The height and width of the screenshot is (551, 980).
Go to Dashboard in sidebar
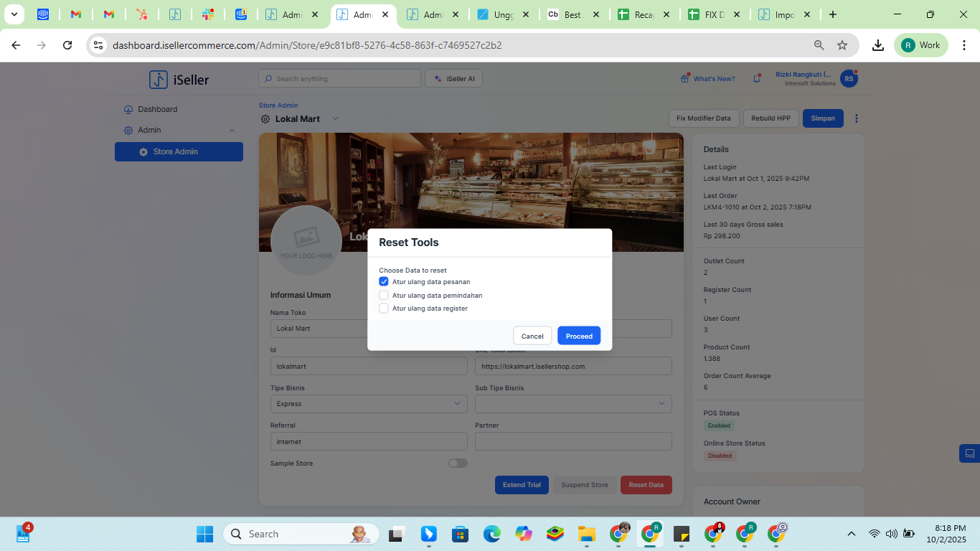pyautogui.click(x=157, y=109)
